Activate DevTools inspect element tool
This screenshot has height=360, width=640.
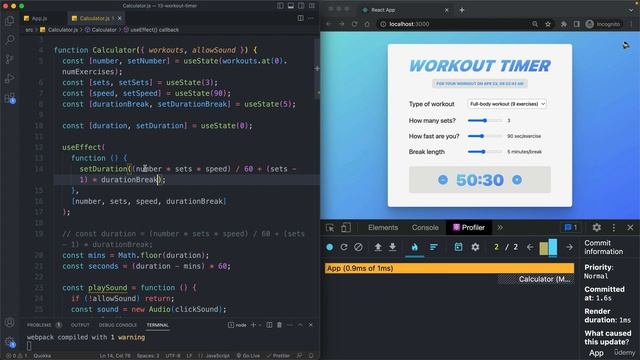(330, 228)
